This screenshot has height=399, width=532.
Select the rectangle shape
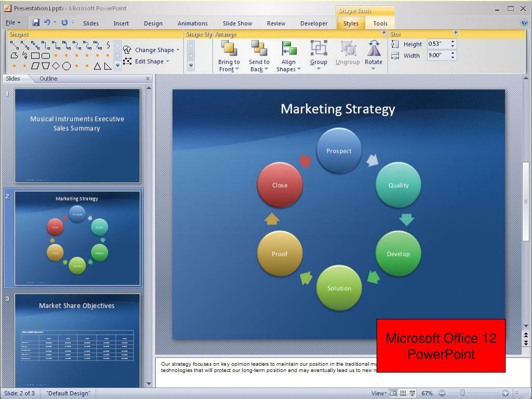[x=35, y=56]
